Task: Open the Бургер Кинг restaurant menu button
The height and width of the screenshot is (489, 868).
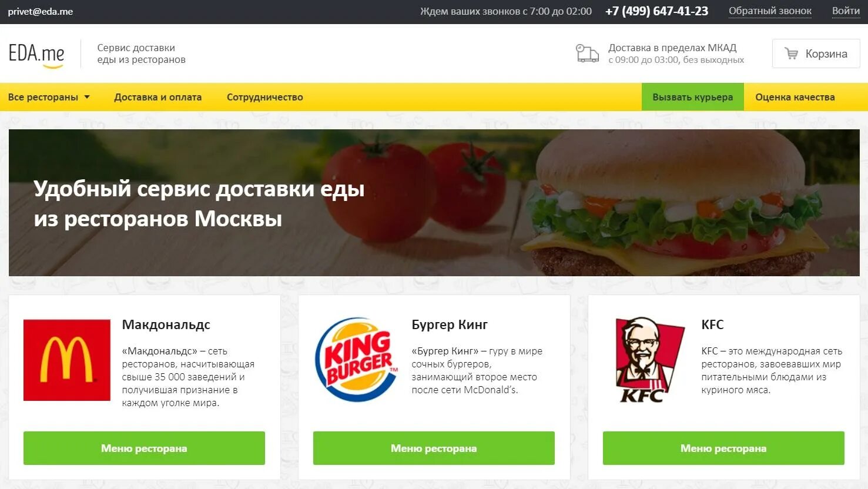Action: click(x=434, y=448)
